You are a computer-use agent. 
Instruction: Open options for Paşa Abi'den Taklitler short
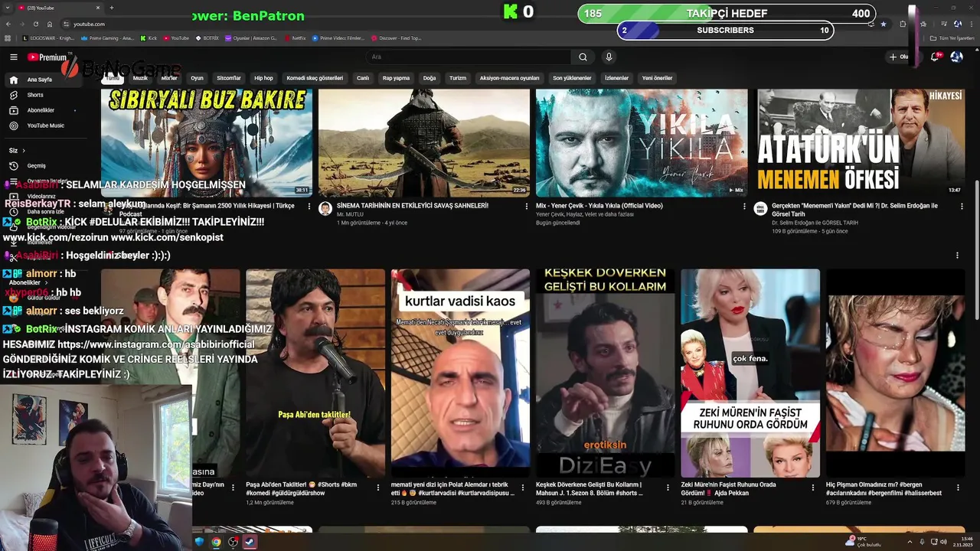[377, 487]
